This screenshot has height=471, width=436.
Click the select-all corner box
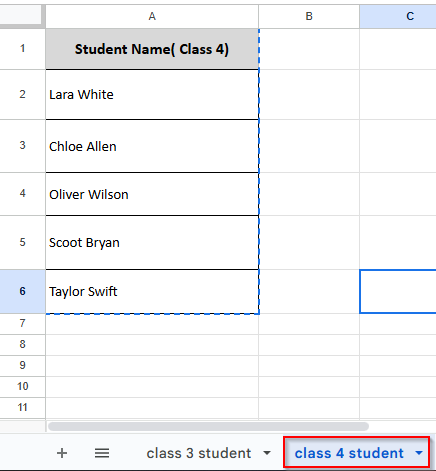pos(21,15)
